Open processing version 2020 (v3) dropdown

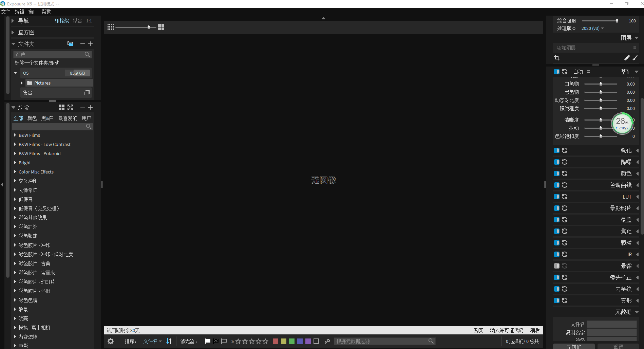(592, 29)
